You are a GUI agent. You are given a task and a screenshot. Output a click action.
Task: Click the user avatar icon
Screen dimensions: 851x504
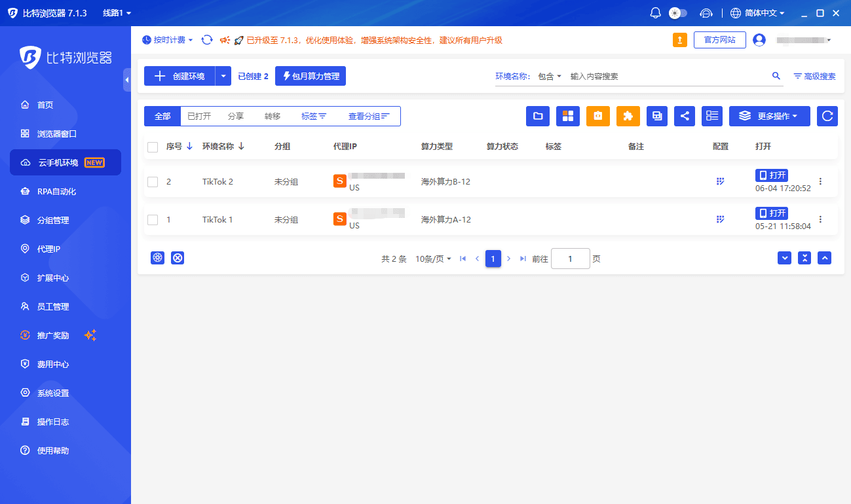point(759,40)
